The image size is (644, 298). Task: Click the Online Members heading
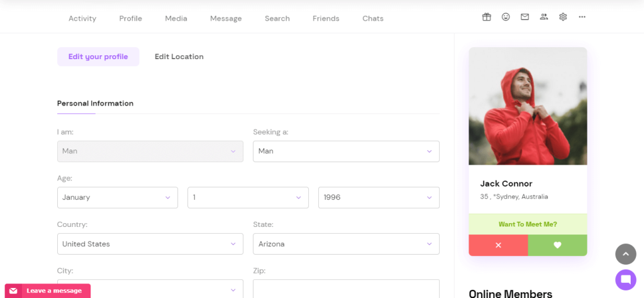click(x=511, y=293)
